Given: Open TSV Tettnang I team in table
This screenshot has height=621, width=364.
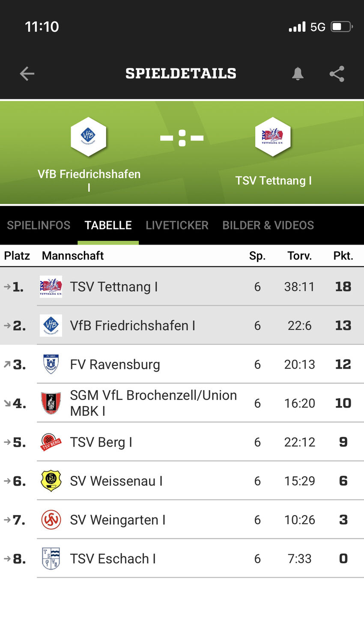Looking at the screenshot, I should coord(114,287).
